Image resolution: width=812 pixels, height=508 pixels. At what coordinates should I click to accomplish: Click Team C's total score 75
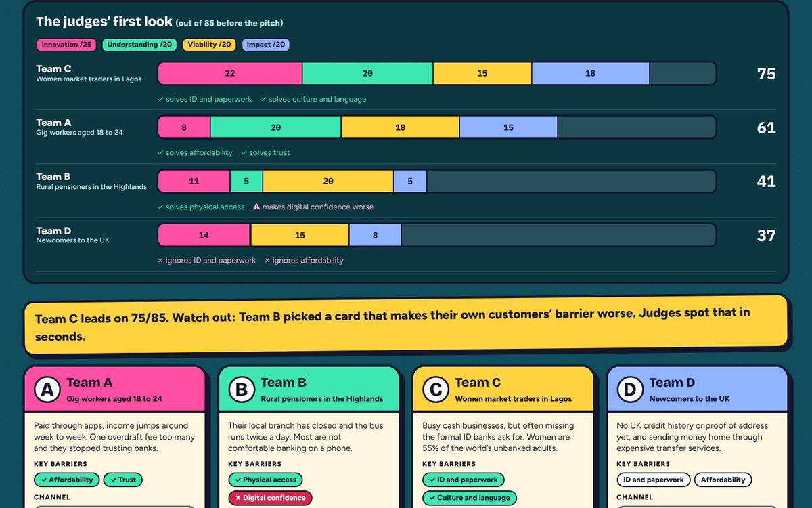point(766,74)
